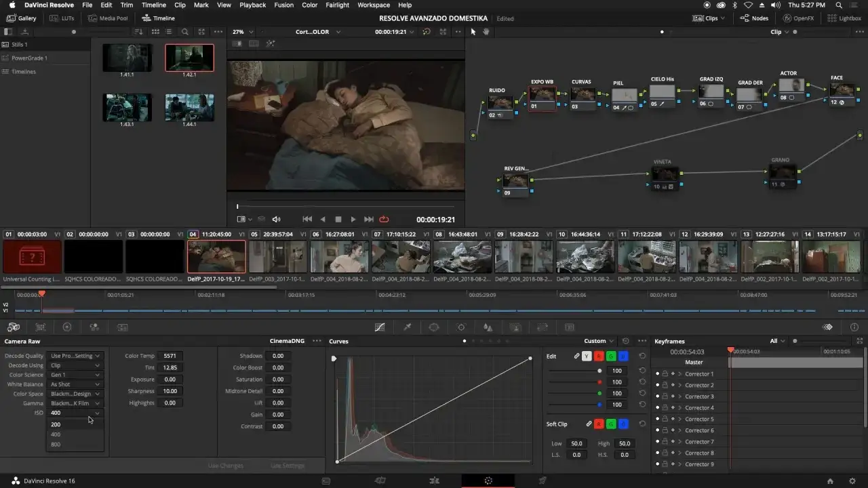Screen dimensions: 868x488
Task: Open the Fairlight menu
Action: pos(337,5)
